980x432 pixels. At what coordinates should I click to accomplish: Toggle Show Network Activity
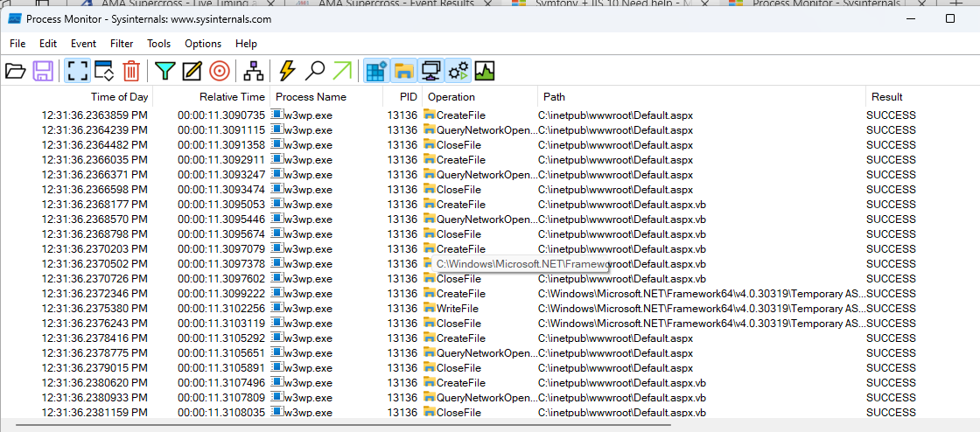point(430,71)
